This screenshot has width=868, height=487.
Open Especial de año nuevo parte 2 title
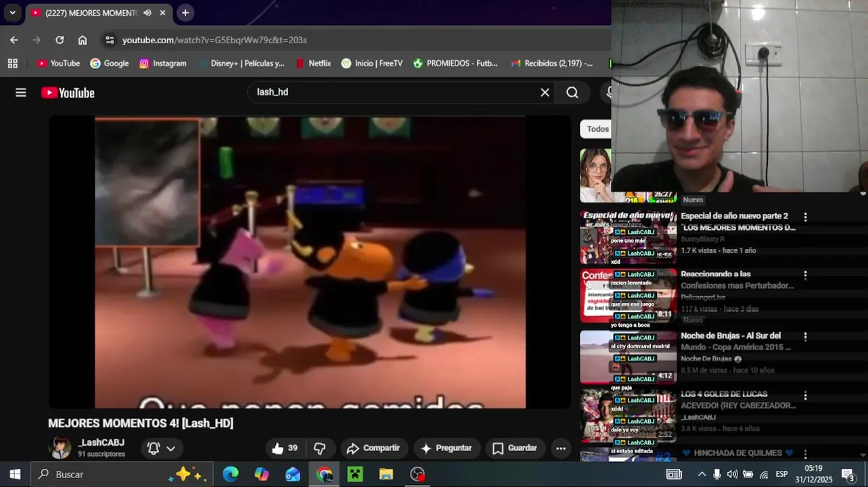pos(738,222)
